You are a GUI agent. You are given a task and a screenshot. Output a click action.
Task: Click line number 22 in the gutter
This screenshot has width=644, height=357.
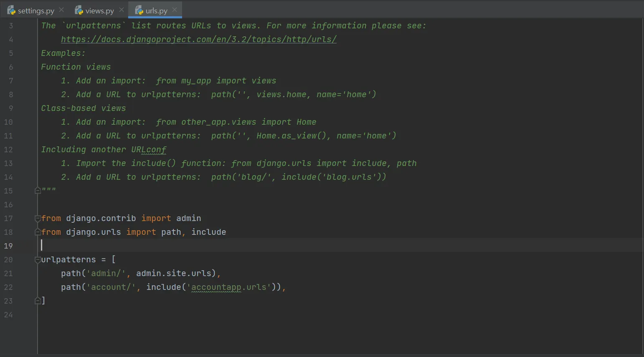point(8,287)
